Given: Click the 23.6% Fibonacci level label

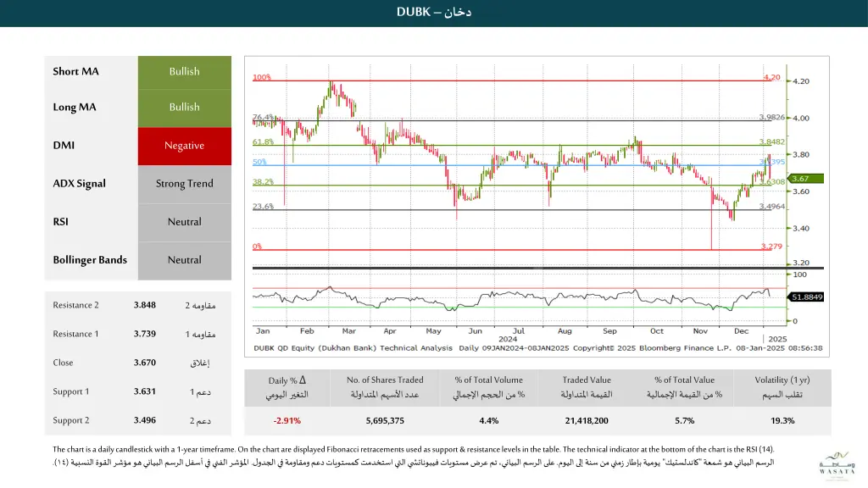Looking at the screenshot, I should (x=263, y=207).
